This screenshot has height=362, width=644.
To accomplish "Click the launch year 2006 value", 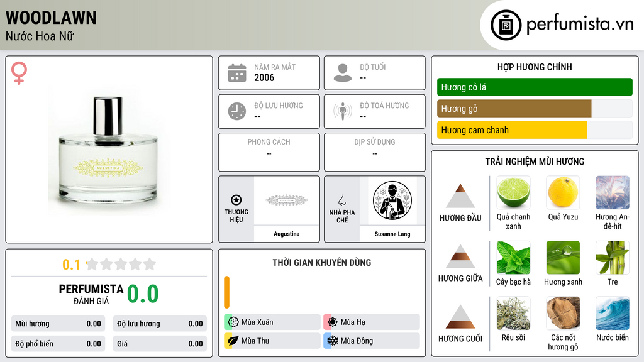I will coord(264,77).
